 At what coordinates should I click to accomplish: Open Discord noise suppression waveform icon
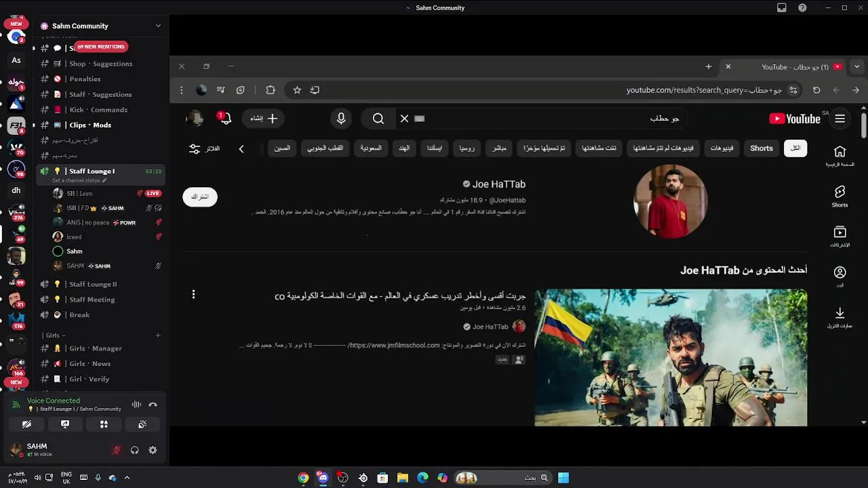coord(136,405)
